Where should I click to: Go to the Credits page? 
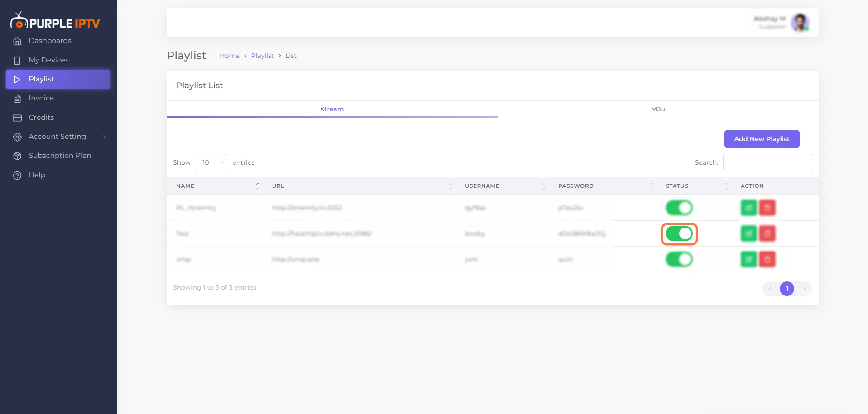tap(41, 118)
